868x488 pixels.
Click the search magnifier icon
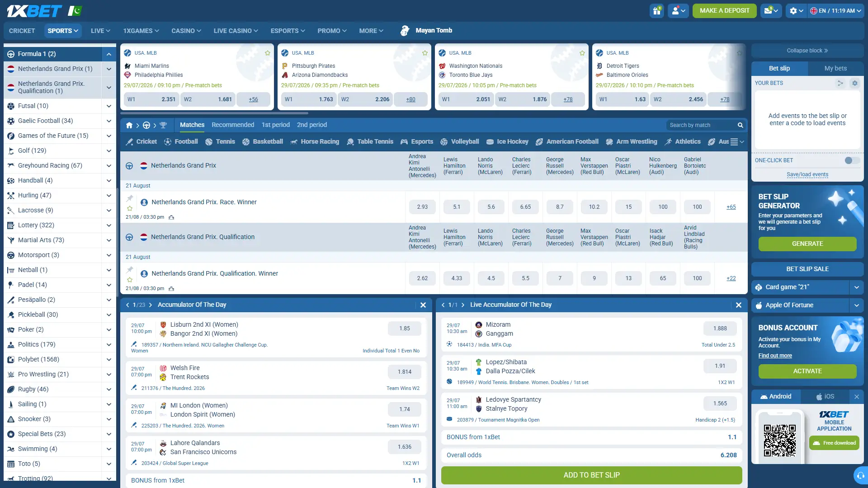(x=740, y=125)
